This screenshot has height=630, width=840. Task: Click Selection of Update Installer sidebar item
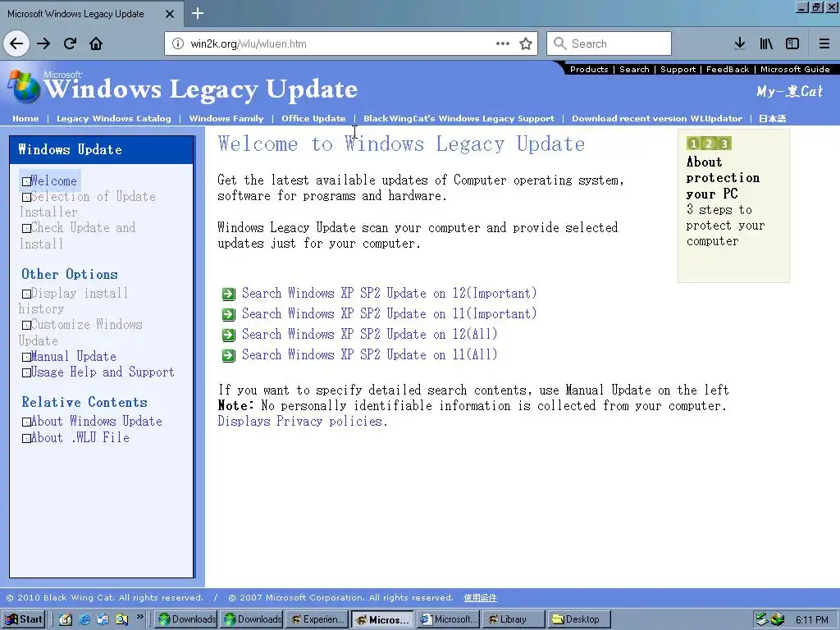88,204
